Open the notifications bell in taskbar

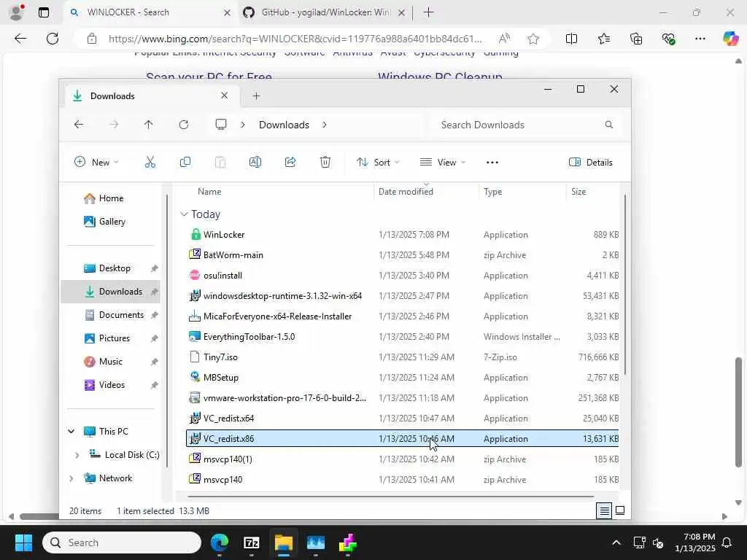point(727,542)
